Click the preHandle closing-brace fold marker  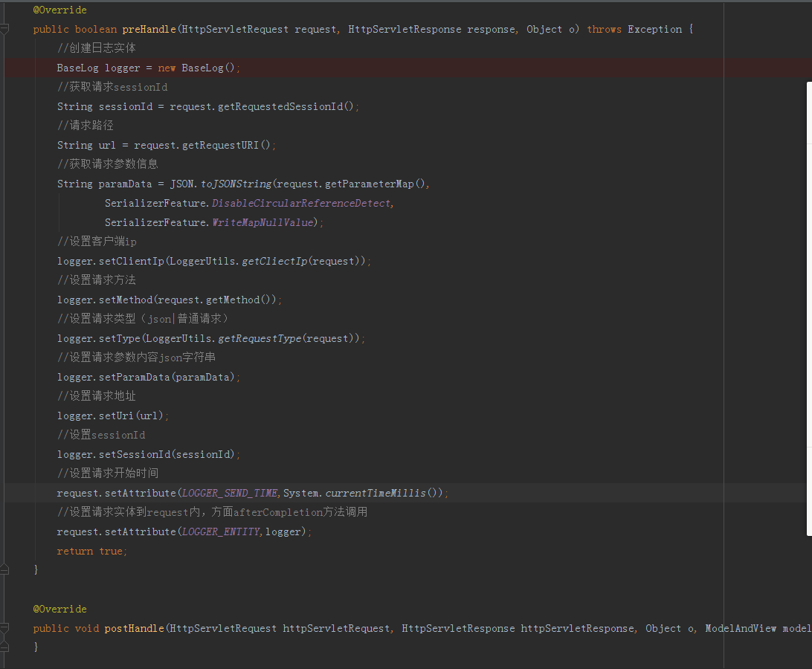coord(4,569)
